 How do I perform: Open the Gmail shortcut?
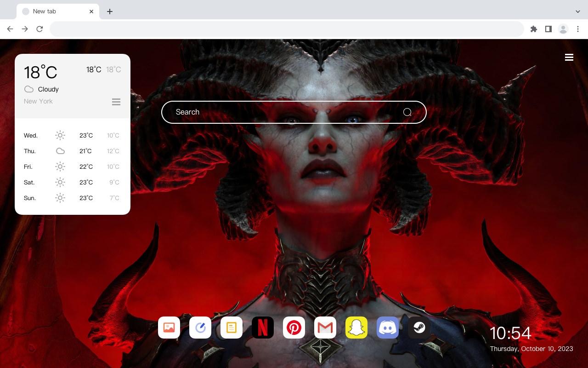(x=325, y=328)
